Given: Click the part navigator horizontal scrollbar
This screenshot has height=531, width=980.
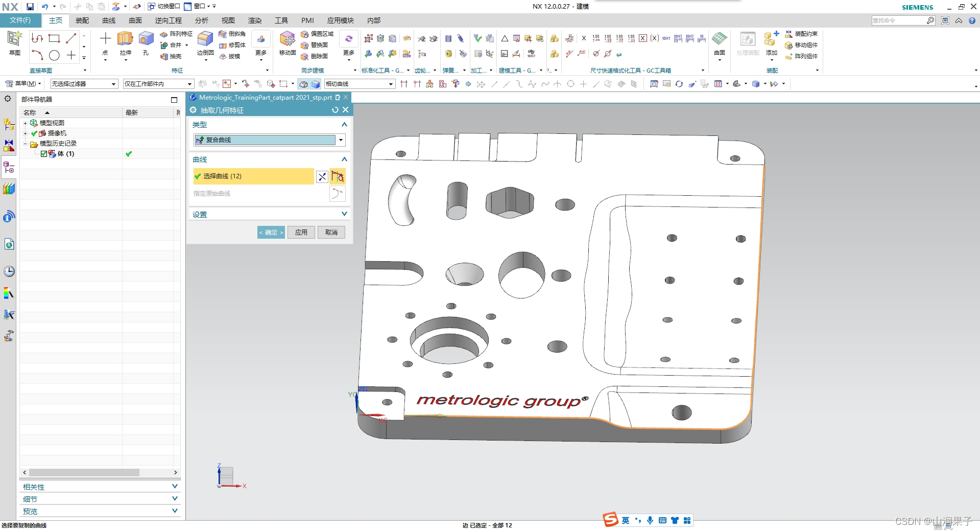Looking at the screenshot, I should click(84, 473).
